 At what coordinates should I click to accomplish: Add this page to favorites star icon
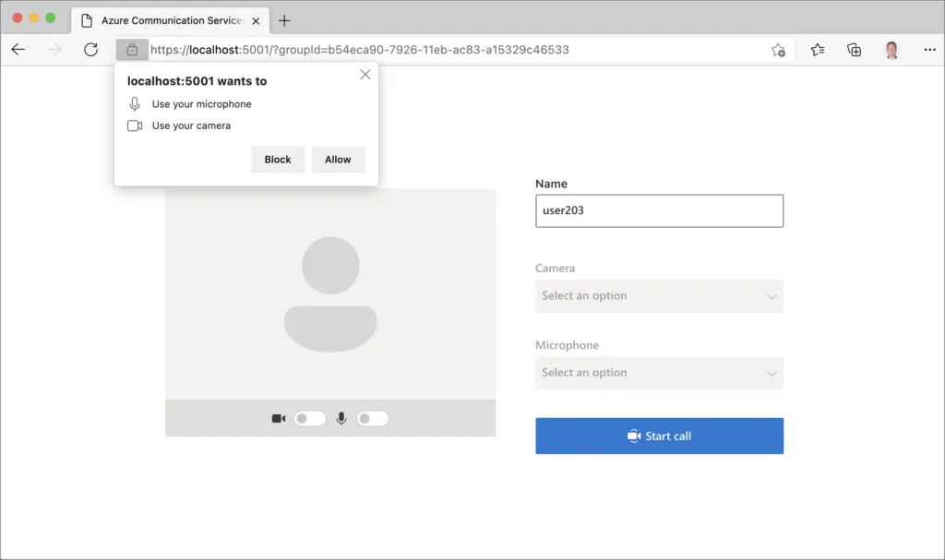778,50
